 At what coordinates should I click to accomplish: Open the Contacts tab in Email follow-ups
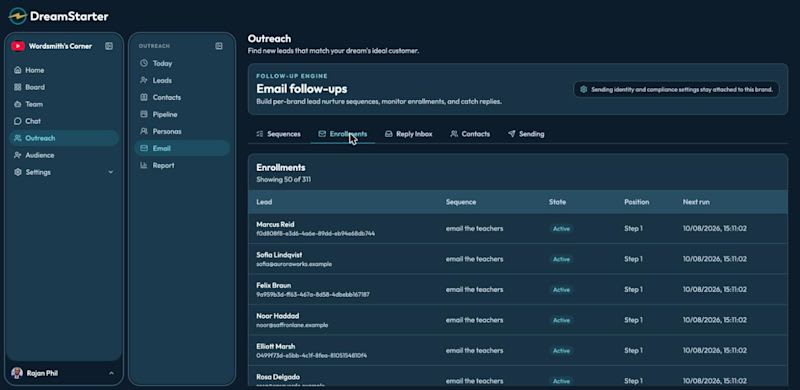tap(470, 134)
